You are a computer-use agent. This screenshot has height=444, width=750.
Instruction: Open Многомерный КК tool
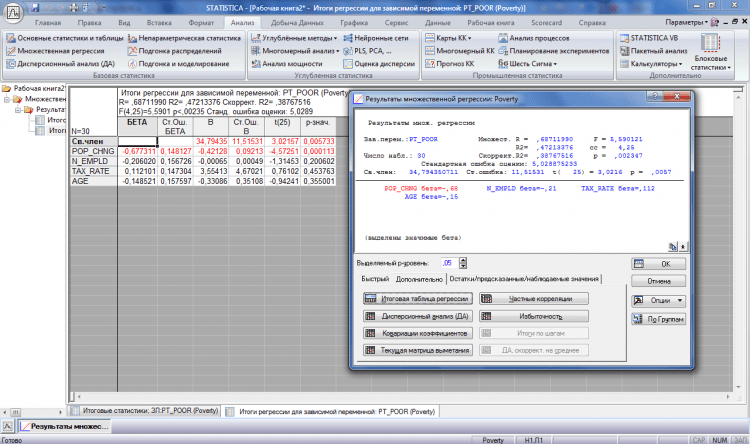pyautogui.click(x=460, y=51)
